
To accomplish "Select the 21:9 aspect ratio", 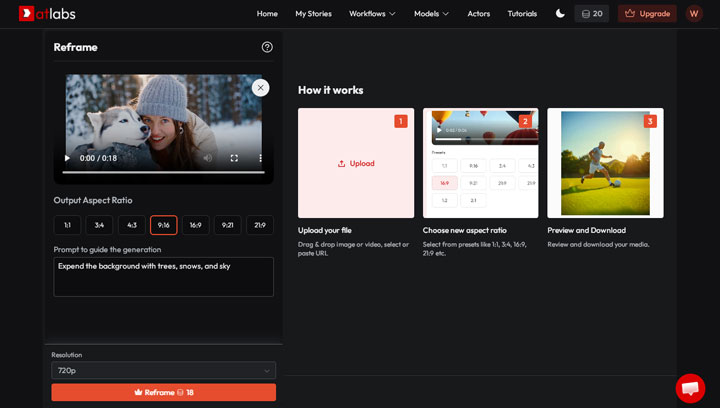I will click(x=260, y=225).
